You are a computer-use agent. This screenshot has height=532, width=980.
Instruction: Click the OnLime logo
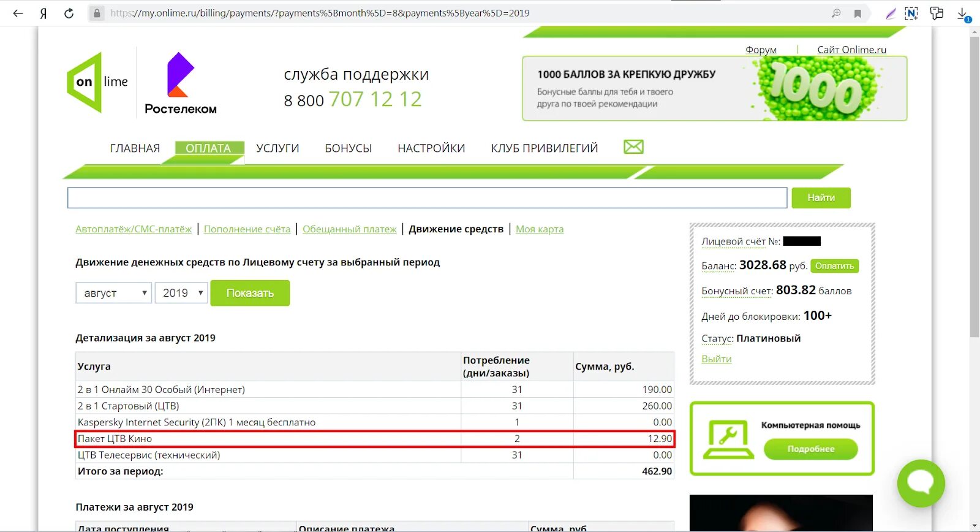coord(98,82)
